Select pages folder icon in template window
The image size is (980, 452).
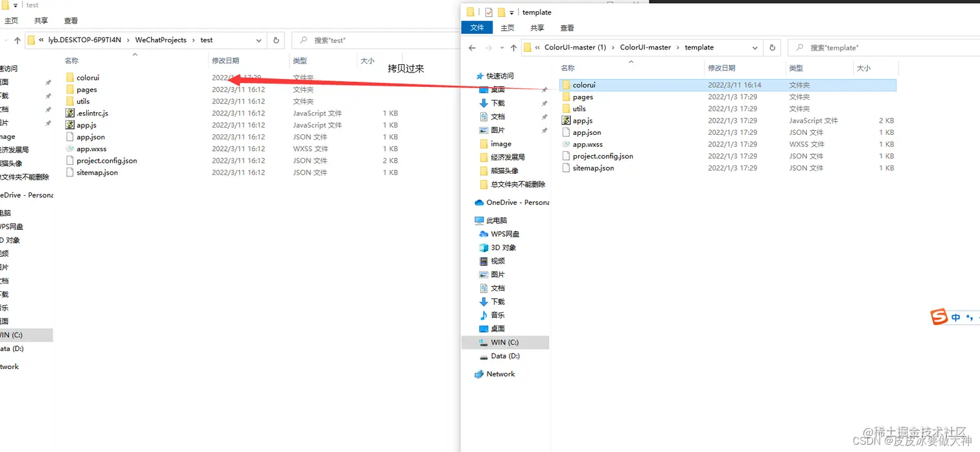(566, 97)
